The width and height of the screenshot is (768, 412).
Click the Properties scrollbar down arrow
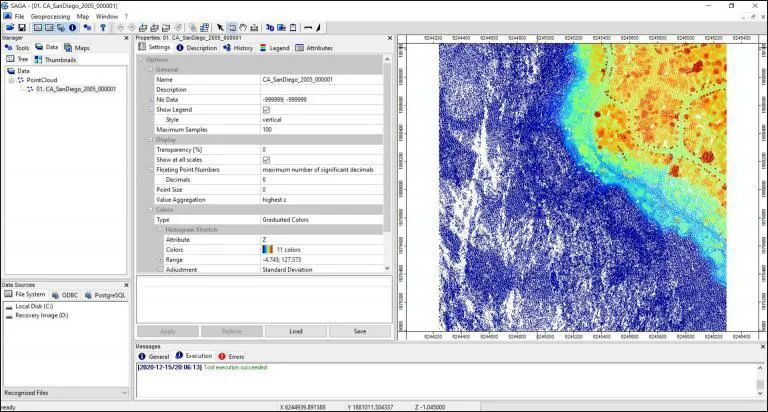[387, 268]
